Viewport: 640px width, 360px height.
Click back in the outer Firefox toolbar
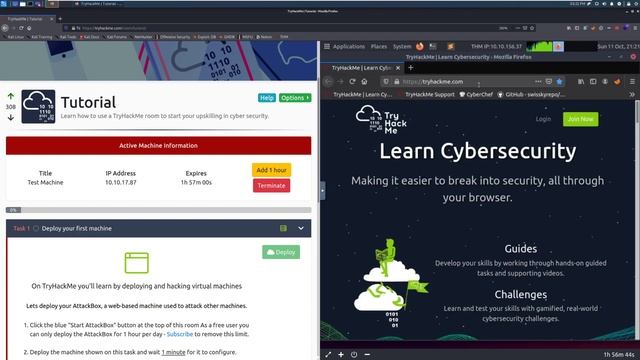click(x=5, y=28)
